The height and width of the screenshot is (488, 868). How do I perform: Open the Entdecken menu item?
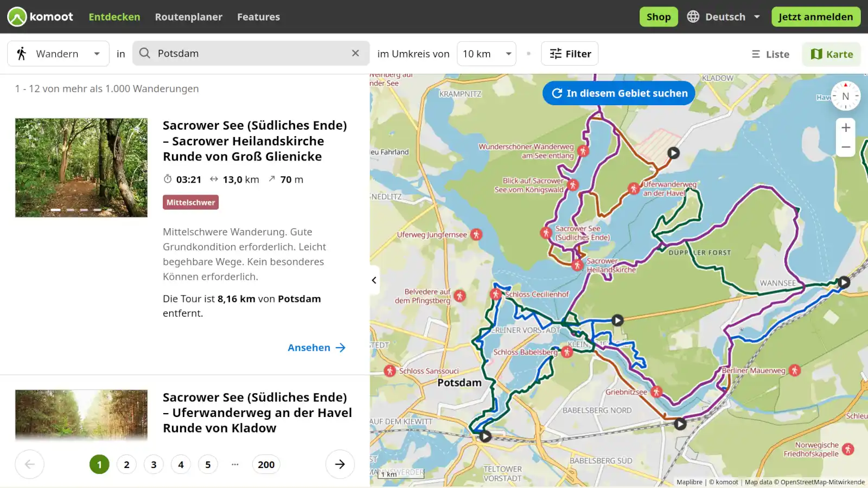pos(114,17)
